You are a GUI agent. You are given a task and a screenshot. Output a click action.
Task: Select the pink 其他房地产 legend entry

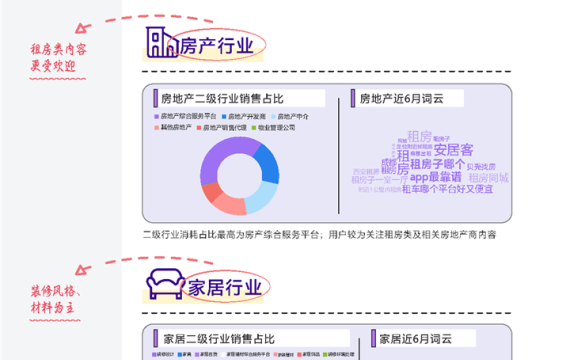[x=173, y=127]
